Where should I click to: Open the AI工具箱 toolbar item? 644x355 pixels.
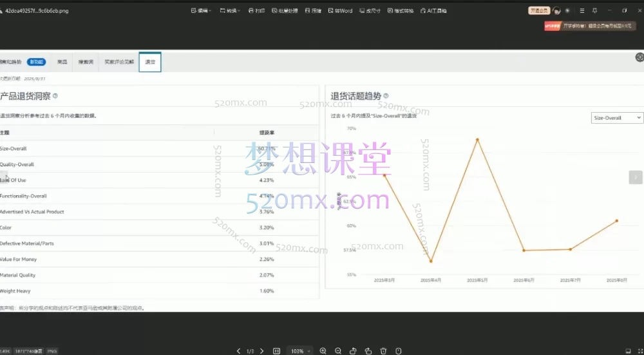pyautogui.click(x=433, y=11)
